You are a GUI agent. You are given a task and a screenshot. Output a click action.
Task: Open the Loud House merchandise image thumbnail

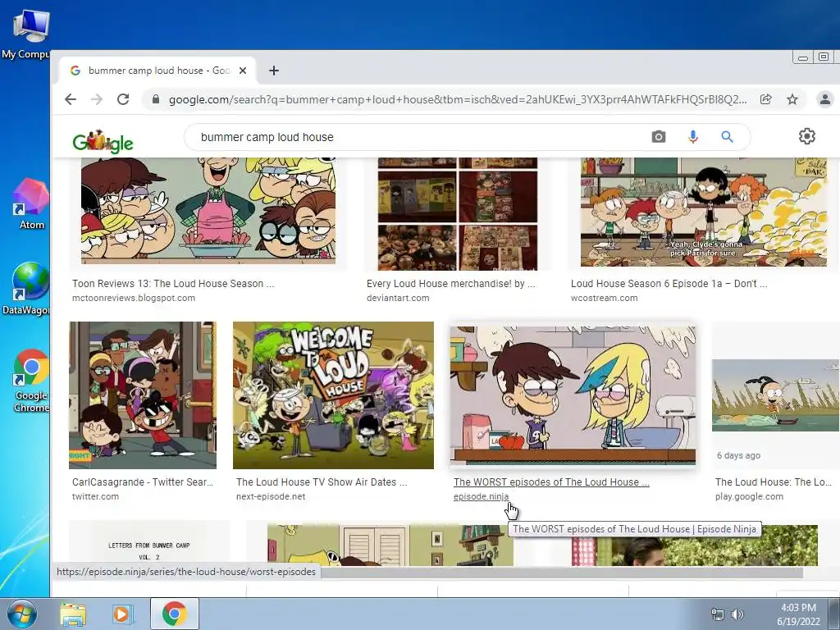tap(457, 214)
